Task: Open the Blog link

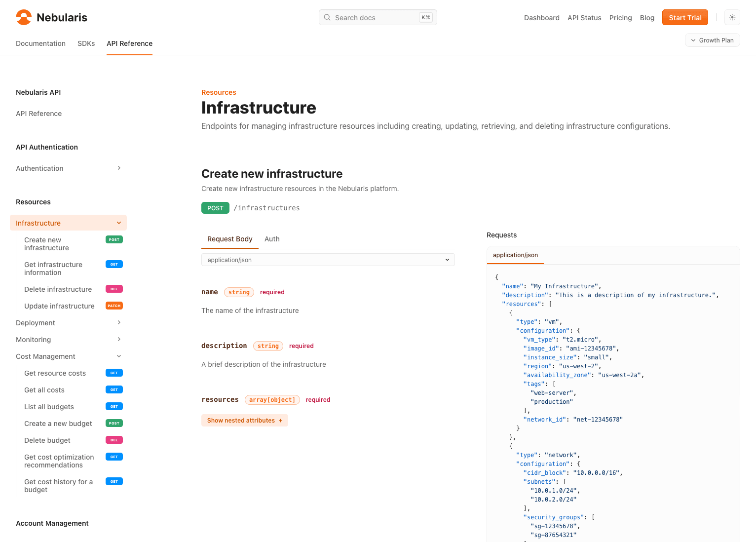Action: click(x=647, y=18)
